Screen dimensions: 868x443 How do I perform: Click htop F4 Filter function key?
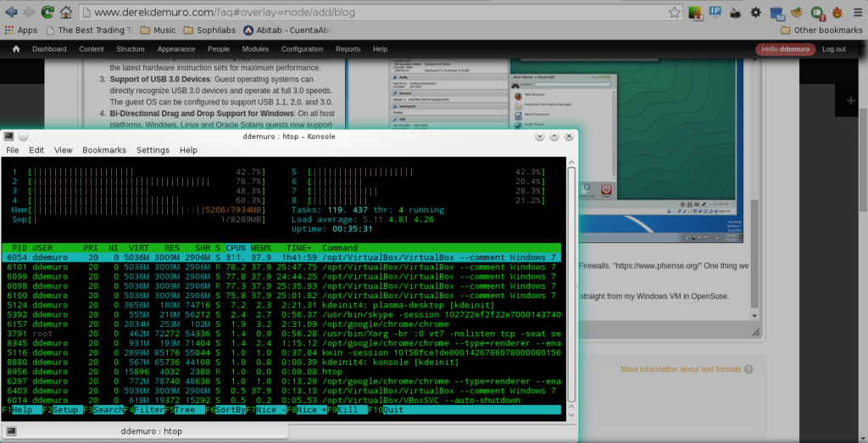click(144, 410)
